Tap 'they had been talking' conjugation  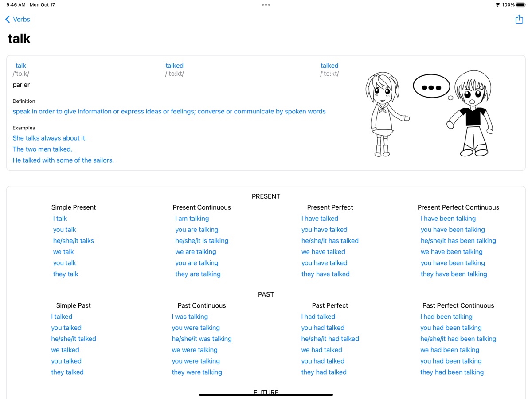click(x=452, y=372)
